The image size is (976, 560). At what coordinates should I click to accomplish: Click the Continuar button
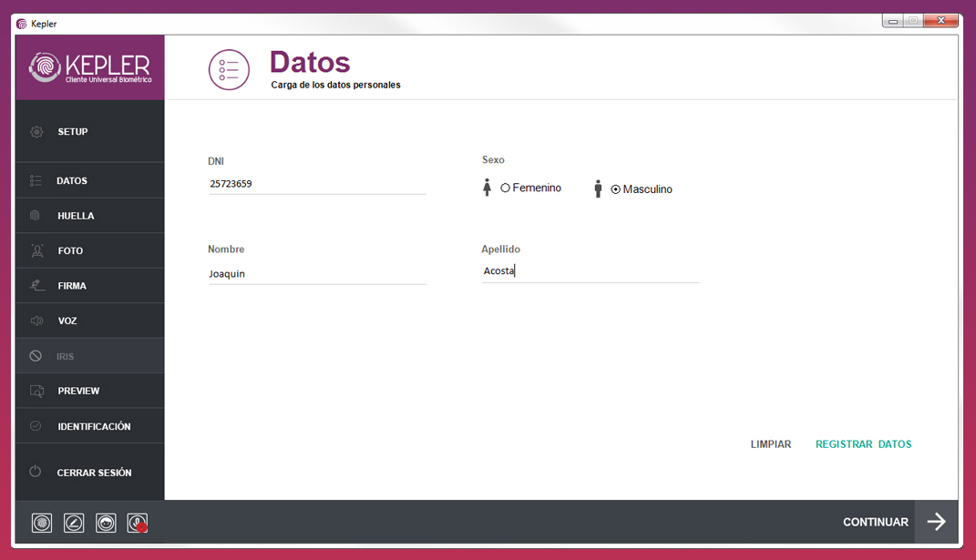click(875, 522)
